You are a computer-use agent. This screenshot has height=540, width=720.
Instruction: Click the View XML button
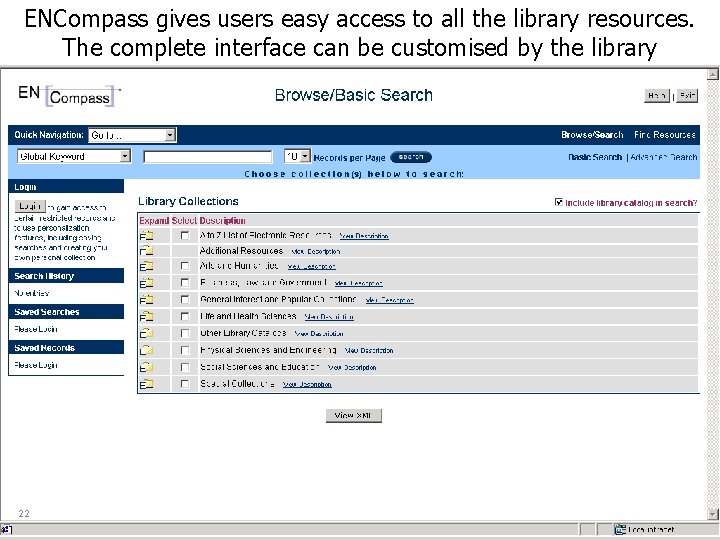[354, 416]
